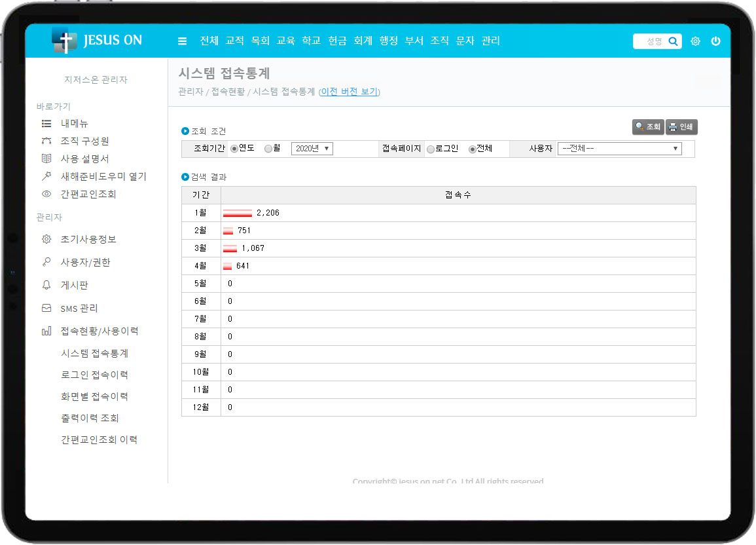Click the settings gear icon in header
756x545 pixels.
point(695,41)
